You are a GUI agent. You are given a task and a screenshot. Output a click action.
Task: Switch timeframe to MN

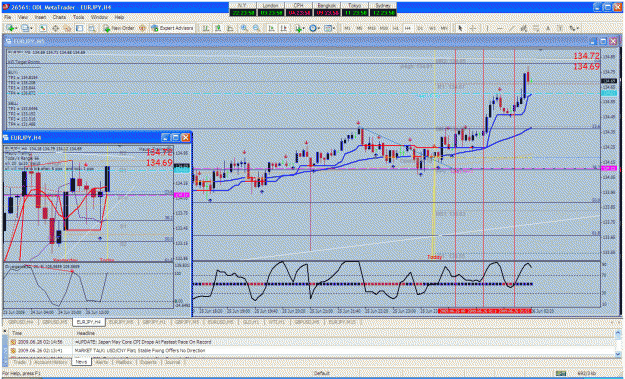coord(444,28)
